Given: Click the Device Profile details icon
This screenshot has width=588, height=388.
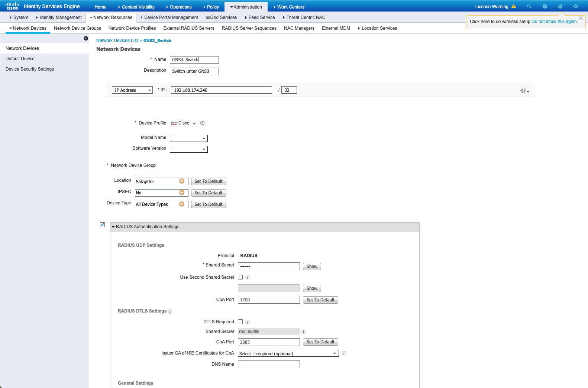Looking at the screenshot, I should tap(203, 123).
